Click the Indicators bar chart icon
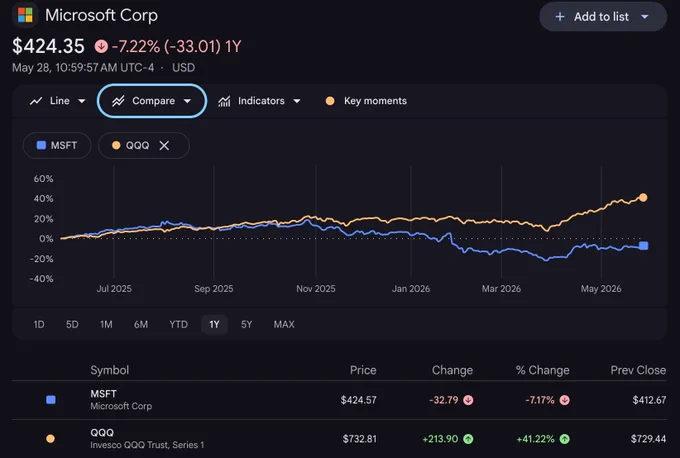Image resolution: width=680 pixels, height=458 pixels. point(224,101)
